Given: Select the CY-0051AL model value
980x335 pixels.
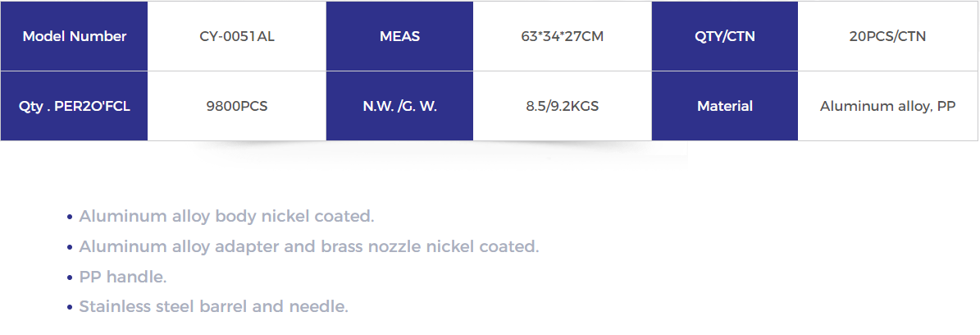Looking at the screenshot, I should point(237,36).
